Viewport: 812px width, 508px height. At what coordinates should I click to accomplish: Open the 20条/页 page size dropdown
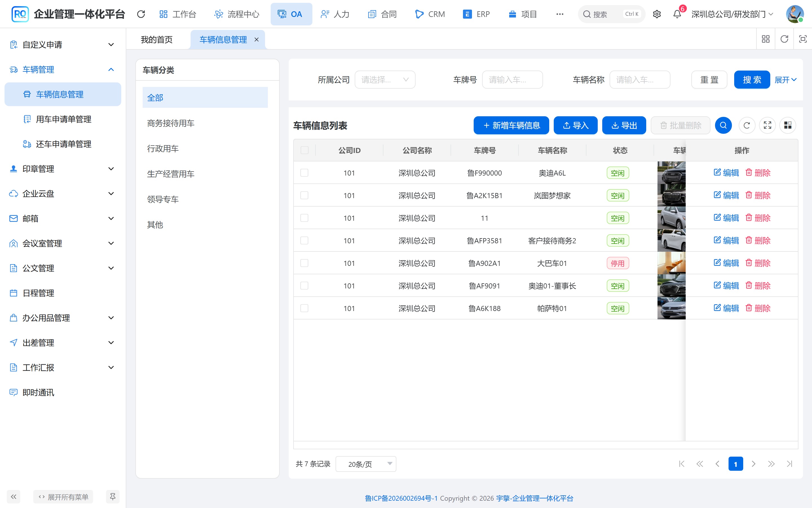pyautogui.click(x=366, y=464)
